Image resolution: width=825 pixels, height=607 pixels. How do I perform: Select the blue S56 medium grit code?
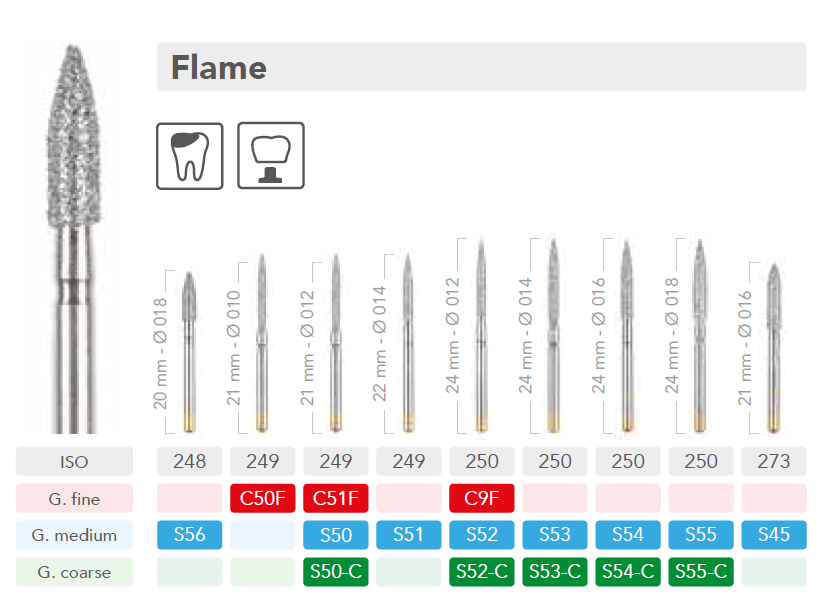(x=190, y=535)
